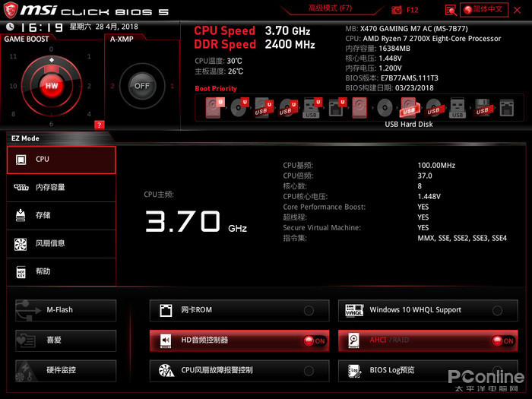Click the F12 screenshot camera icon
The width and height of the screenshot is (532, 399).
click(396, 10)
